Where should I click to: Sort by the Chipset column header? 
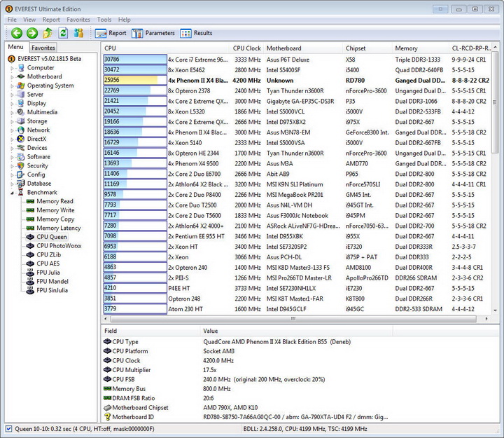pyautogui.click(x=367, y=48)
